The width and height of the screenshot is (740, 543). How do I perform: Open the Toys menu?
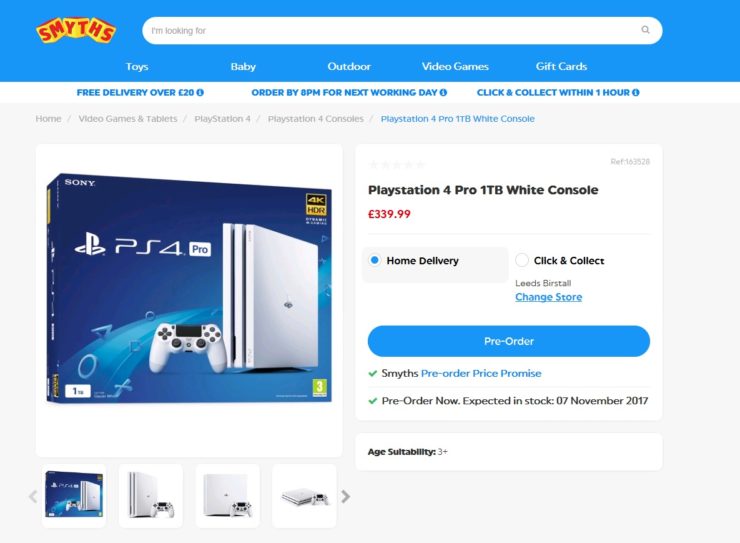(x=137, y=67)
